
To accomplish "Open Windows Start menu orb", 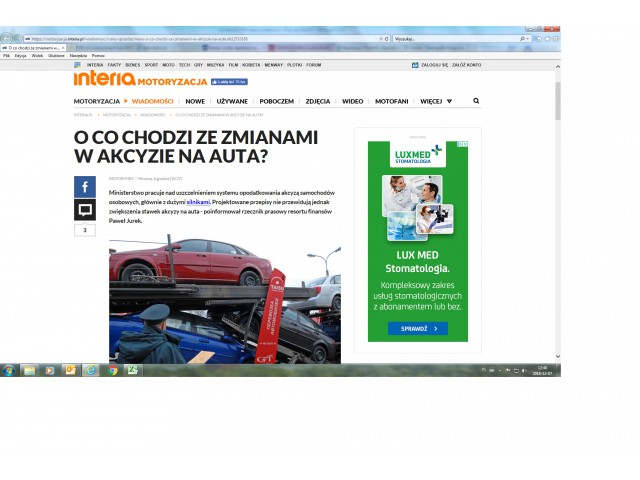I will [9, 370].
